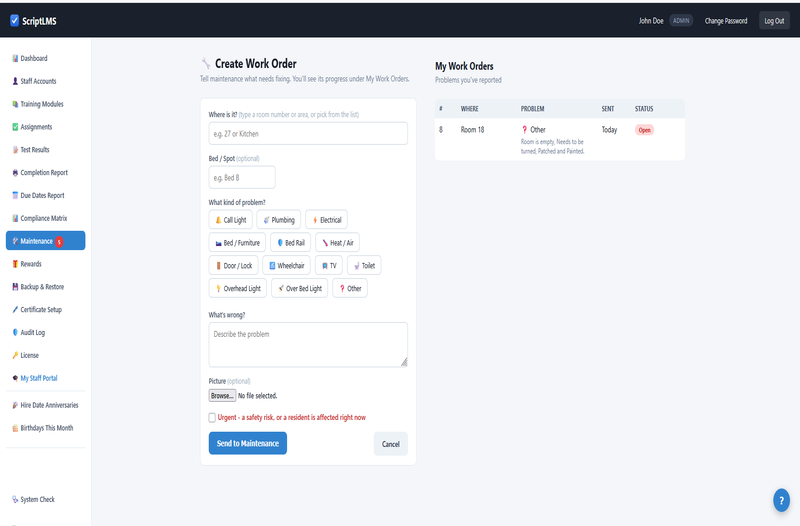Click the STATUS column header

[x=644, y=109]
